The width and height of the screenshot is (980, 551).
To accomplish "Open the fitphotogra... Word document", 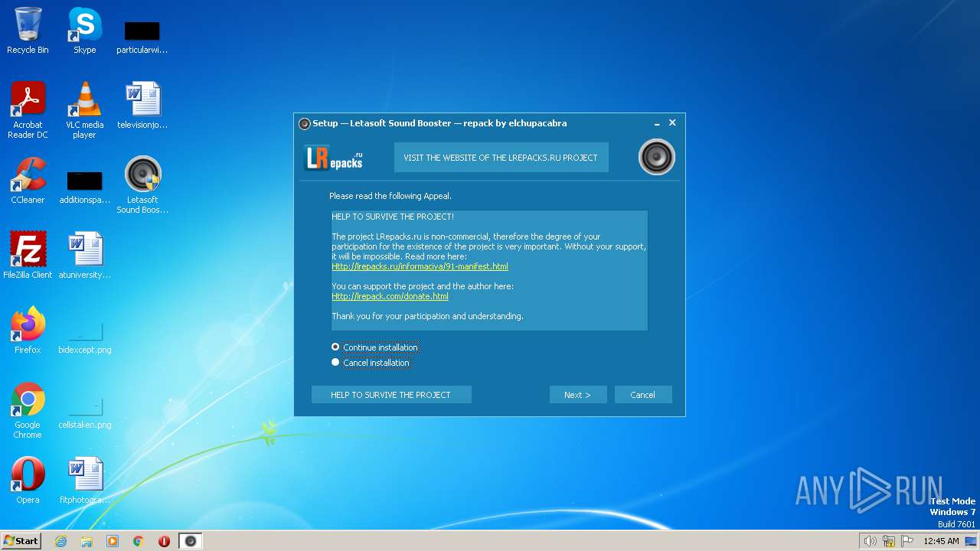I will 84,480.
